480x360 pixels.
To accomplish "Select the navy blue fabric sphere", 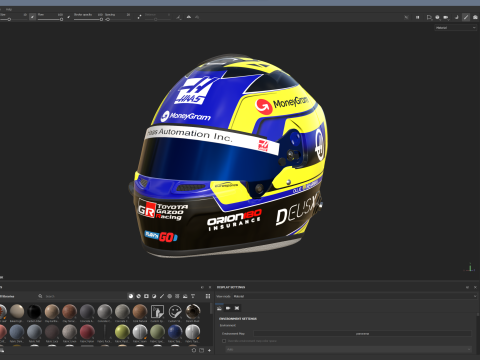I will click(175, 332).
